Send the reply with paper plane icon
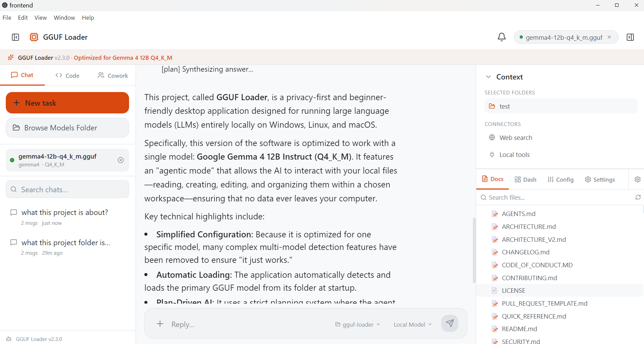This screenshot has height=344, width=644. pos(450,323)
